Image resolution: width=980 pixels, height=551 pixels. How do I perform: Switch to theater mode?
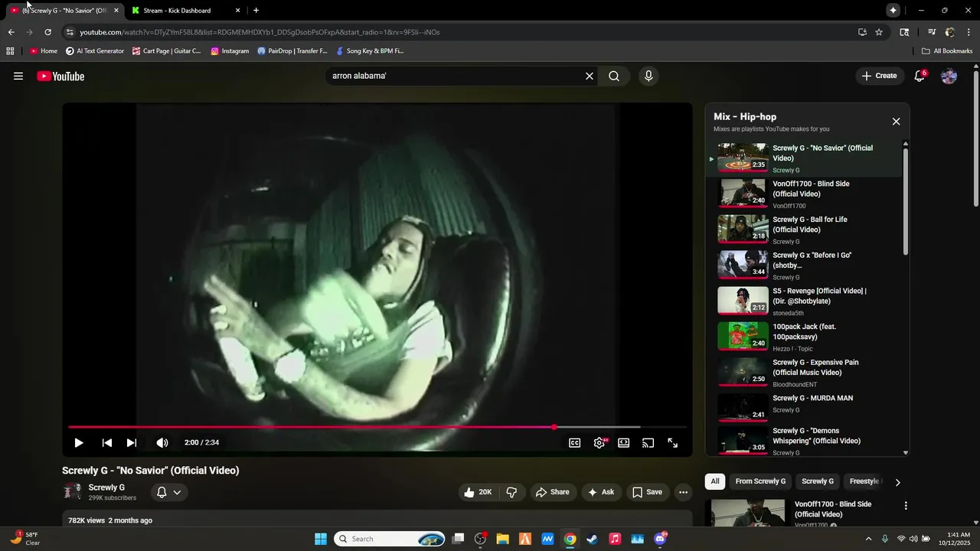point(624,442)
